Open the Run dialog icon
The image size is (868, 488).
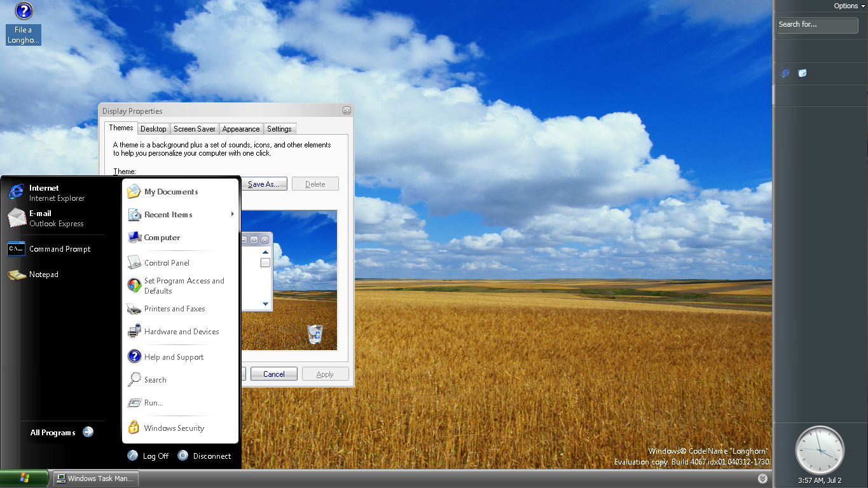point(134,403)
